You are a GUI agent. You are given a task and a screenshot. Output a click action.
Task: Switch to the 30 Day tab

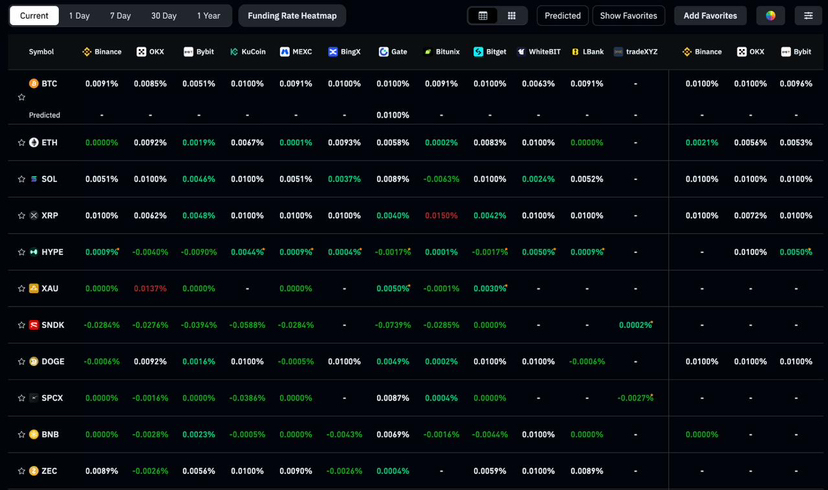coord(164,16)
